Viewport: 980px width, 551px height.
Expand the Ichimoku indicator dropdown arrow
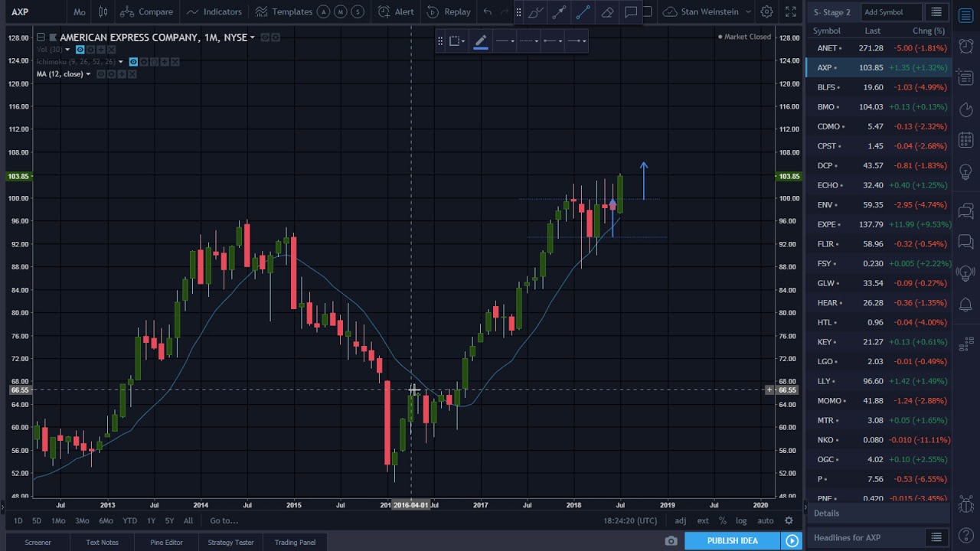(x=121, y=62)
